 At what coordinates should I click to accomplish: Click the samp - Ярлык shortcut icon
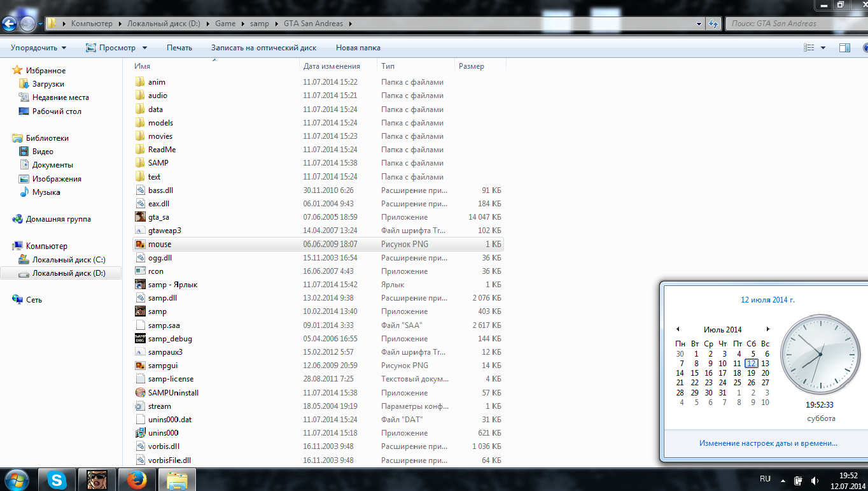141,285
